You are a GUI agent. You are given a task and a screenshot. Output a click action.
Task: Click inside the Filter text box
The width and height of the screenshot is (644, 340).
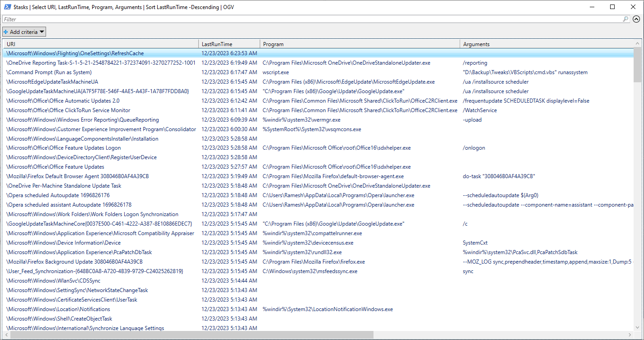point(312,19)
